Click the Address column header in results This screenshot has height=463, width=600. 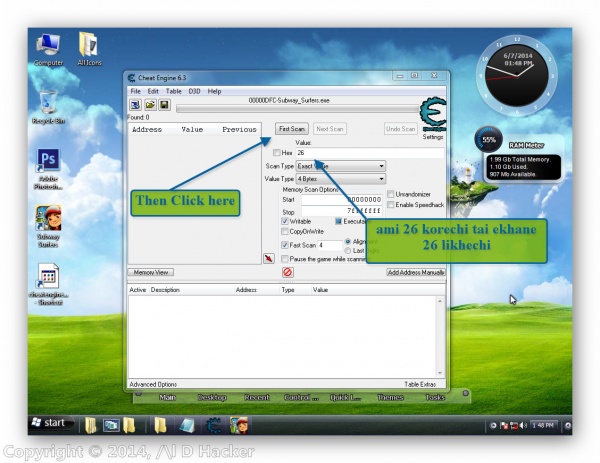coord(147,129)
